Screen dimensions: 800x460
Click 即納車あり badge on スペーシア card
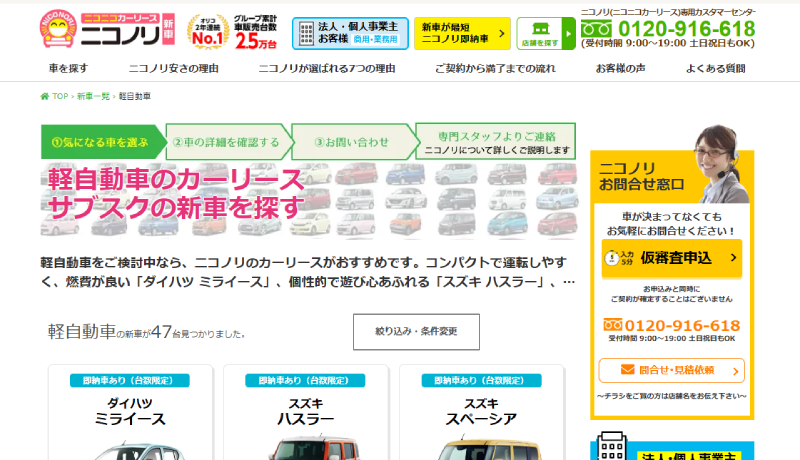[x=481, y=380]
